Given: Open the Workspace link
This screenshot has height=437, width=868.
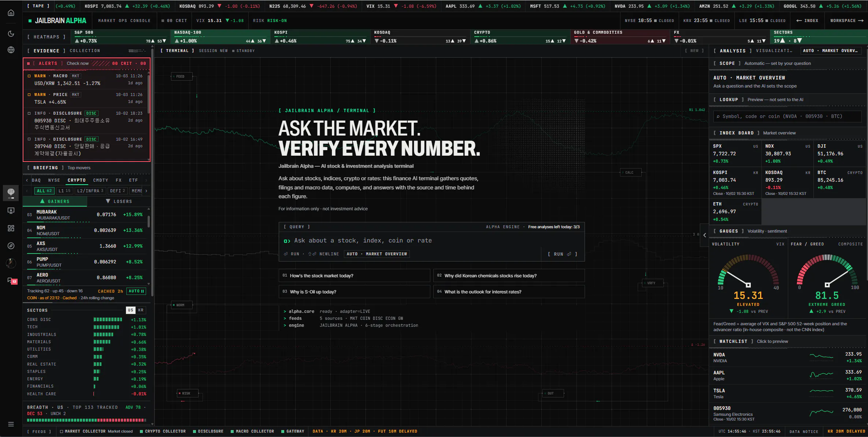Looking at the screenshot, I should pyautogui.click(x=847, y=21).
